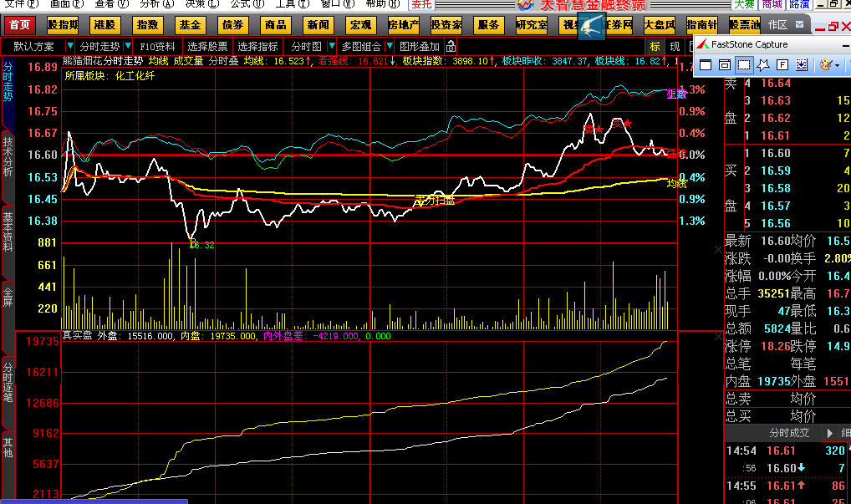Viewport: 851px width, 504px height.
Task: Open the 决策(L) menu
Action: [x=201, y=4]
